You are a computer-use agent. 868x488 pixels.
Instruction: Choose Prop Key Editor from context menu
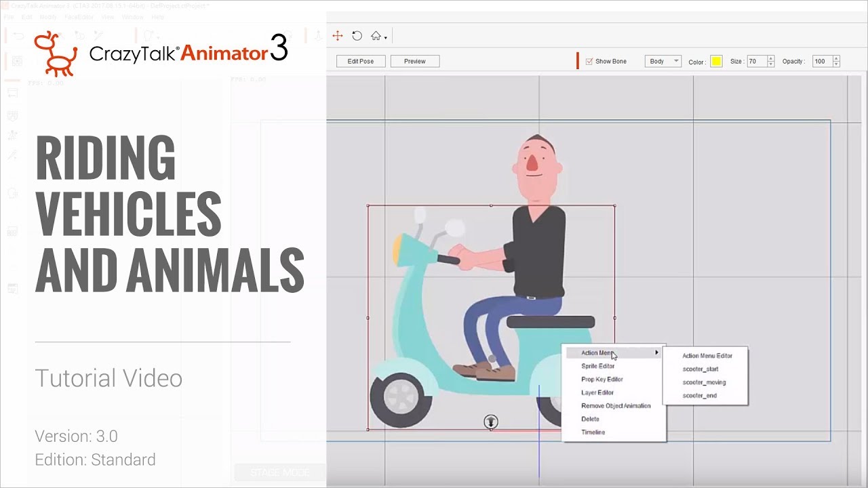click(602, 380)
